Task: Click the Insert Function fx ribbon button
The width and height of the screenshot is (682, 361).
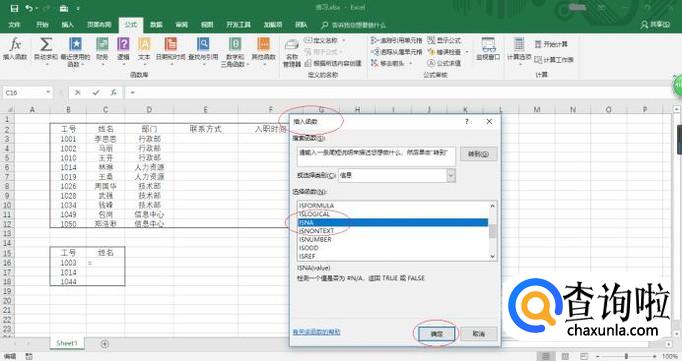Action: pos(15,49)
